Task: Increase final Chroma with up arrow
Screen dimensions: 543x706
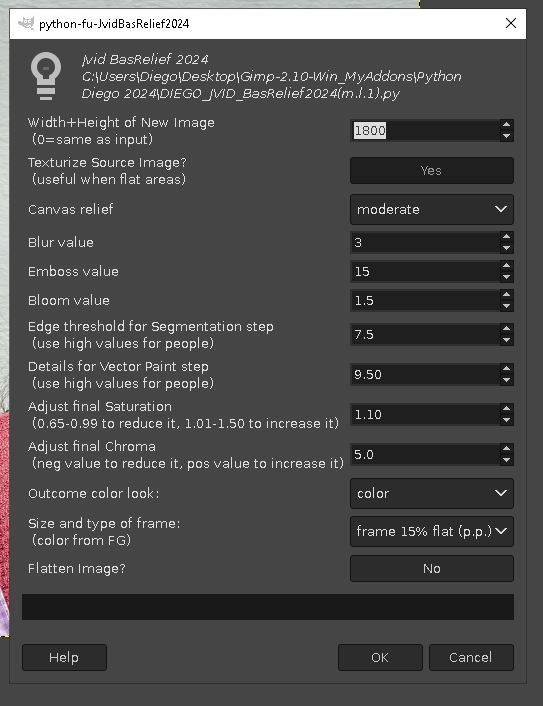Action: click(x=507, y=449)
